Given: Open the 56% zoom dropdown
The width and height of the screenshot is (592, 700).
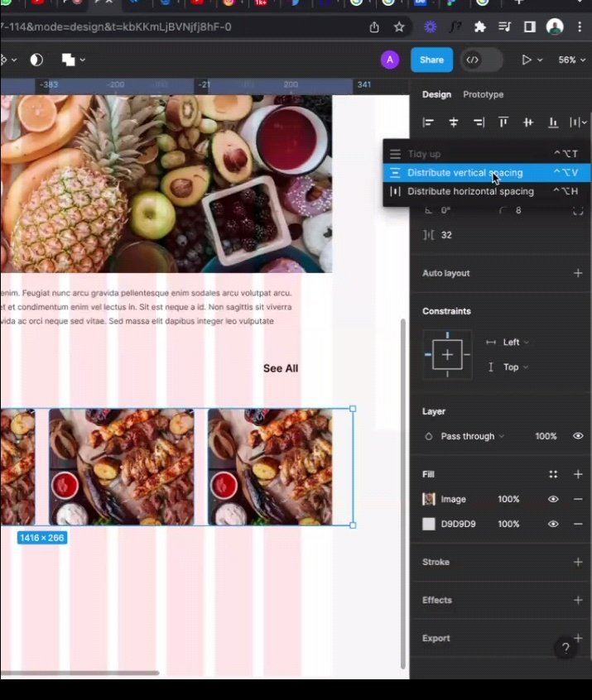Looking at the screenshot, I should [x=571, y=60].
